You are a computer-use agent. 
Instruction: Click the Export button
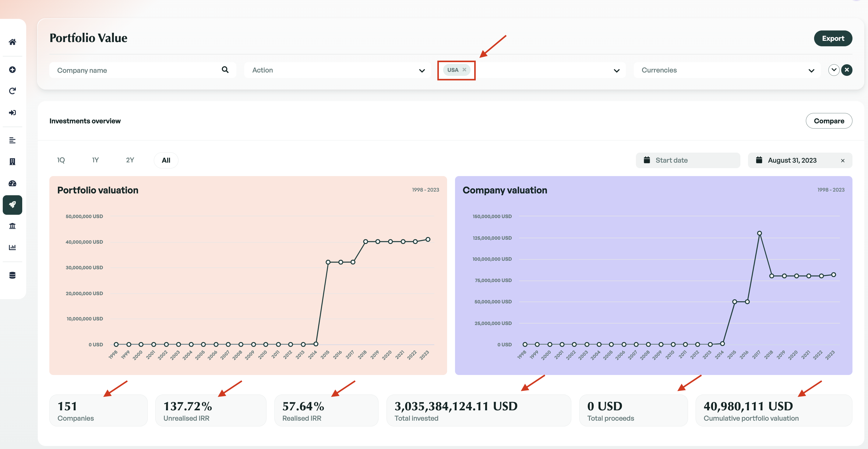[x=833, y=38]
